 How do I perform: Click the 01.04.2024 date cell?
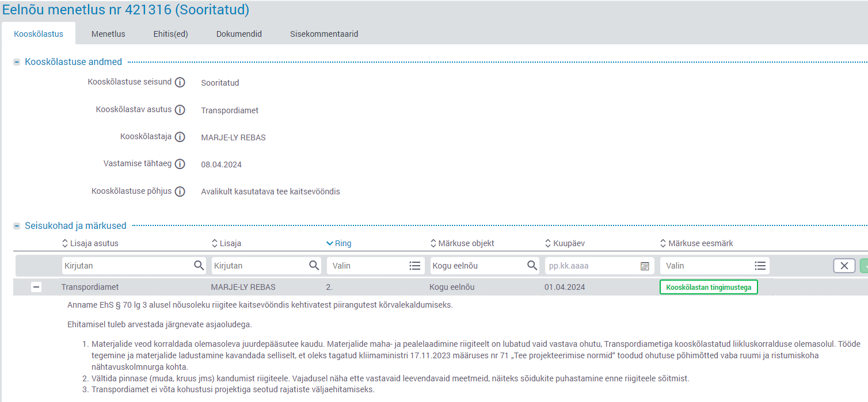coord(565,287)
